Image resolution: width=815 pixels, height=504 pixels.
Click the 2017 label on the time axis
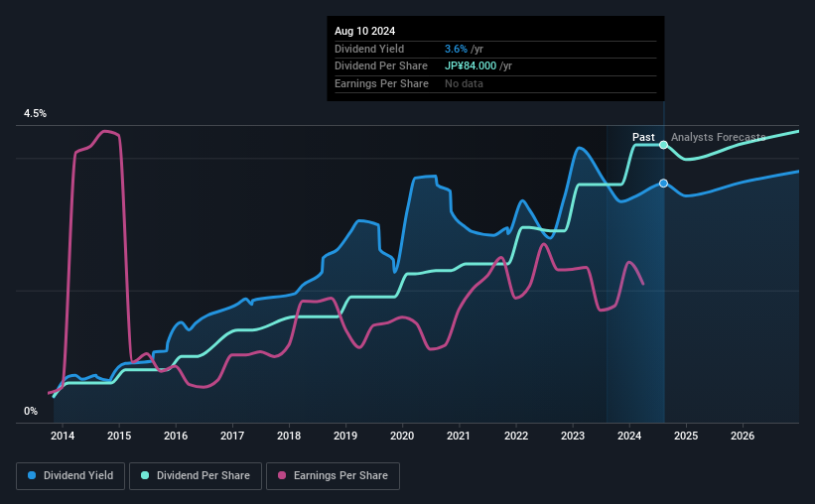coord(232,436)
